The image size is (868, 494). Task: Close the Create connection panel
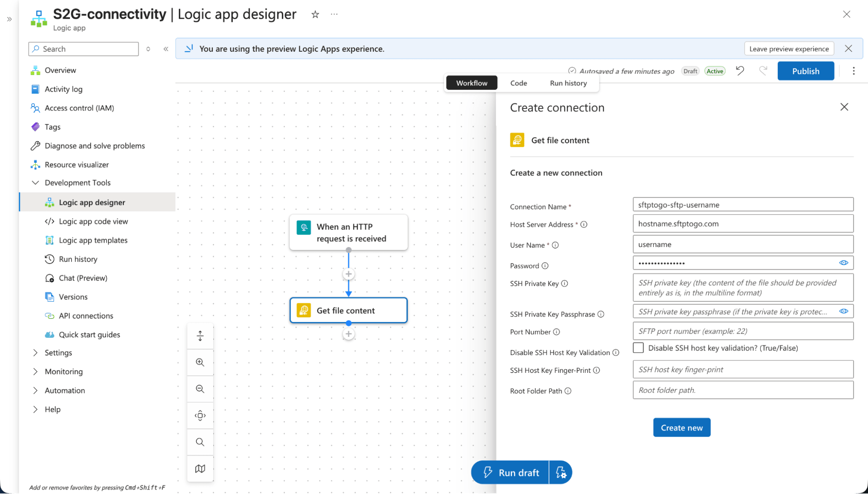click(x=844, y=107)
